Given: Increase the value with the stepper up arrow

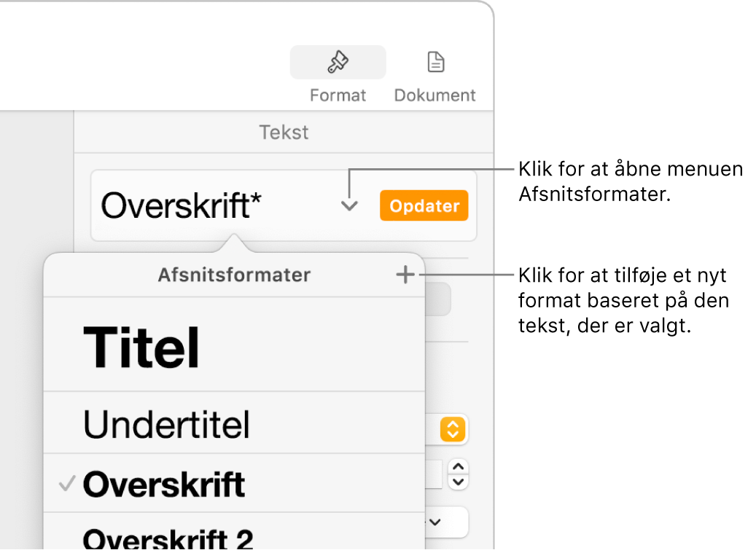Looking at the screenshot, I should 458,467.
